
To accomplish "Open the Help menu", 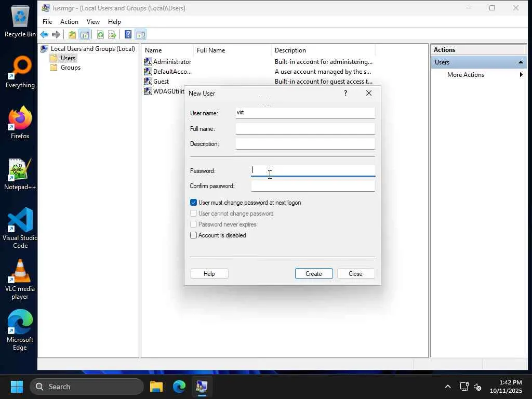I will coord(114,22).
